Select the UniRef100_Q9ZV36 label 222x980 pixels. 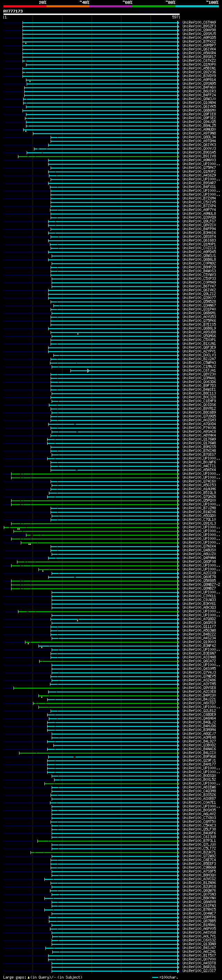(x=199, y=72)
